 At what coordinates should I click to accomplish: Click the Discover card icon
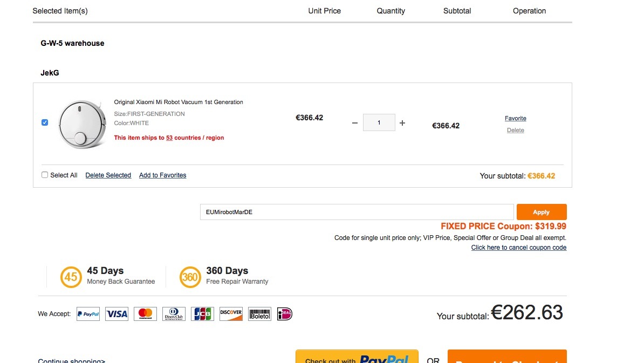click(x=231, y=314)
